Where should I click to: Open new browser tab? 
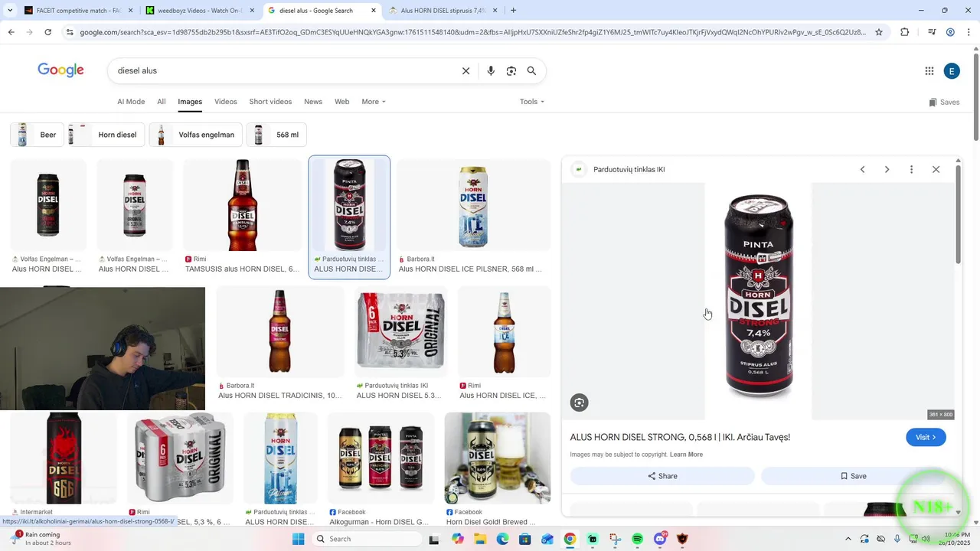513,11
